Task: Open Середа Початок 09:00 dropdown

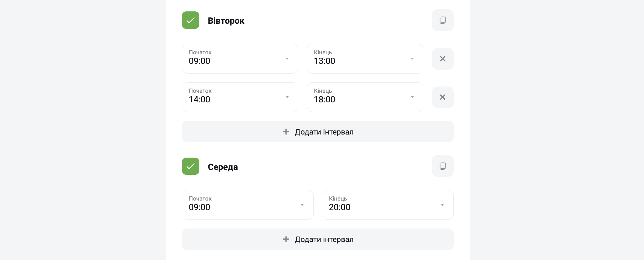Action: [247, 205]
